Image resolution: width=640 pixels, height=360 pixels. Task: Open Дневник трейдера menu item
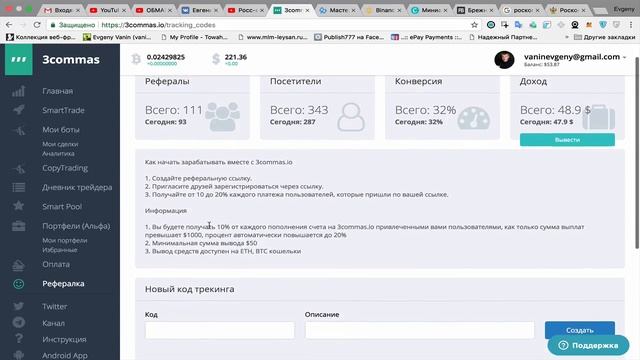pos(77,187)
